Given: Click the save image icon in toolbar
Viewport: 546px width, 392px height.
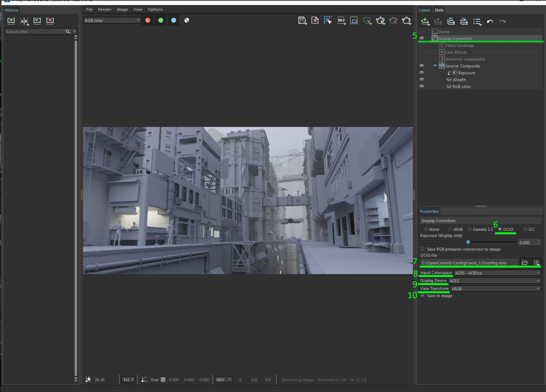Looking at the screenshot, I should click(302, 20).
